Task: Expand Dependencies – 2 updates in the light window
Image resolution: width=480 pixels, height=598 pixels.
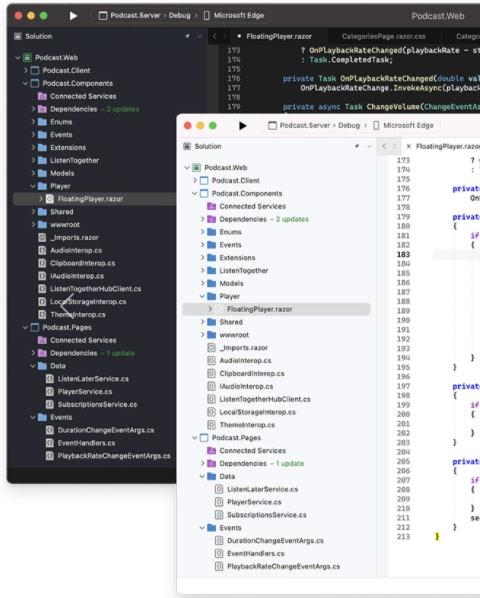Action: tap(202, 219)
